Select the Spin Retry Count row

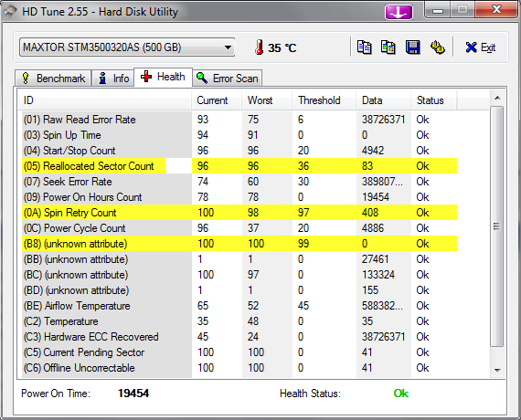point(239,213)
